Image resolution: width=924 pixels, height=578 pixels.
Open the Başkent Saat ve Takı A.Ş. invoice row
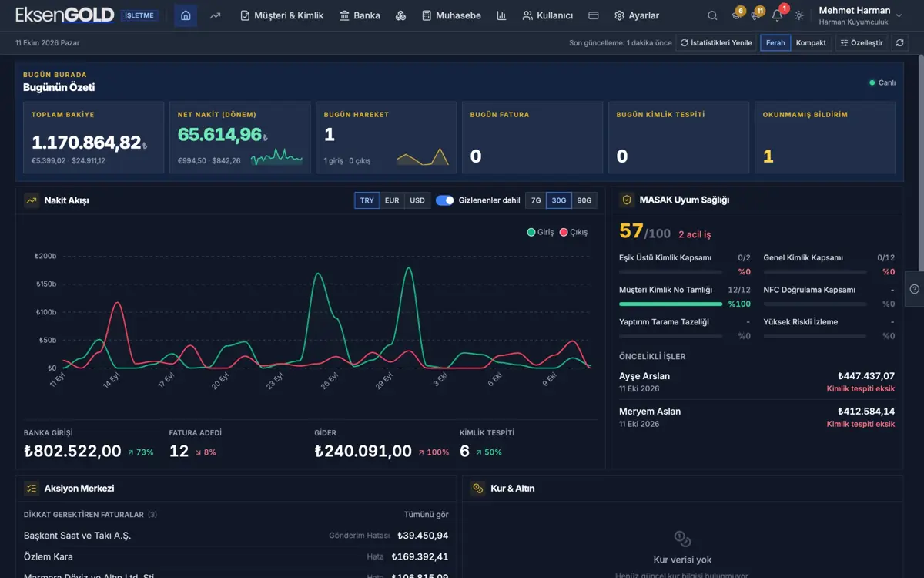click(x=236, y=536)
